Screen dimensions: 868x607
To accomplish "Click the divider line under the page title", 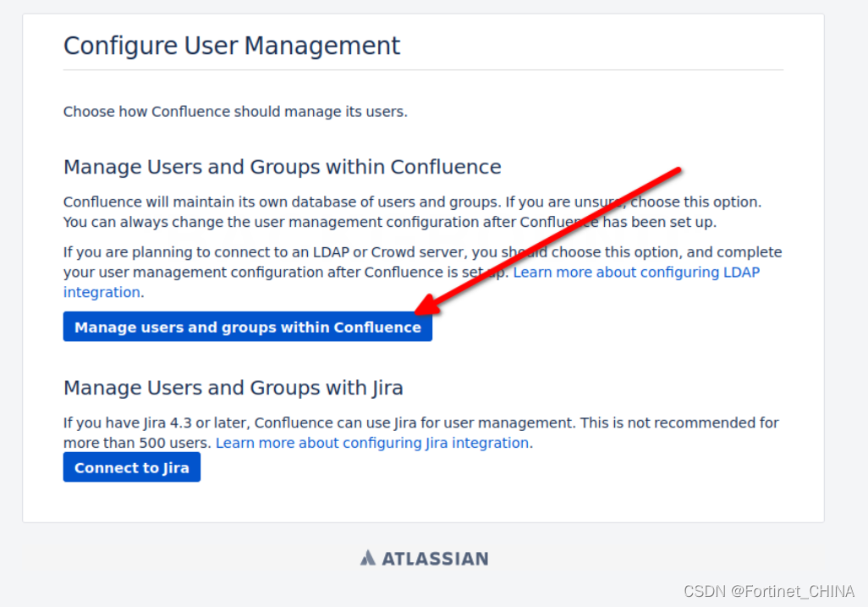I will coord(423,70).
